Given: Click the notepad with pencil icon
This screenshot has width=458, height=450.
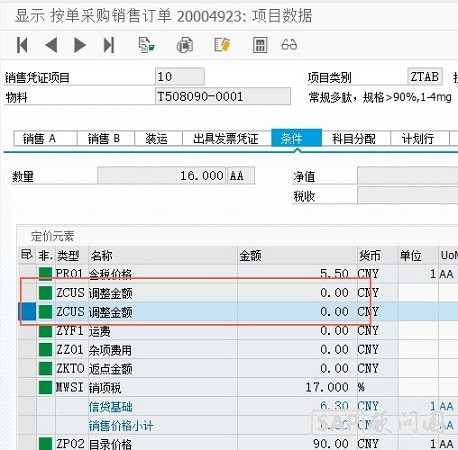Looking at the screenshot, I should (222, 45).
